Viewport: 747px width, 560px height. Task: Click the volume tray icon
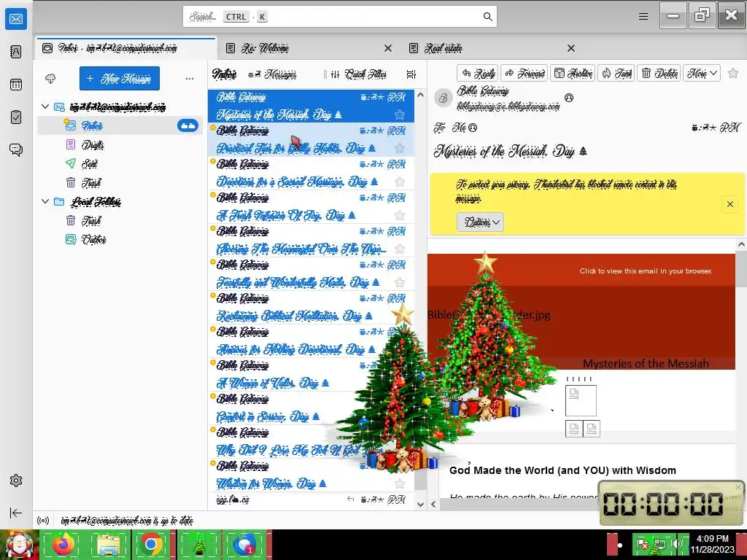pos(677,544)
